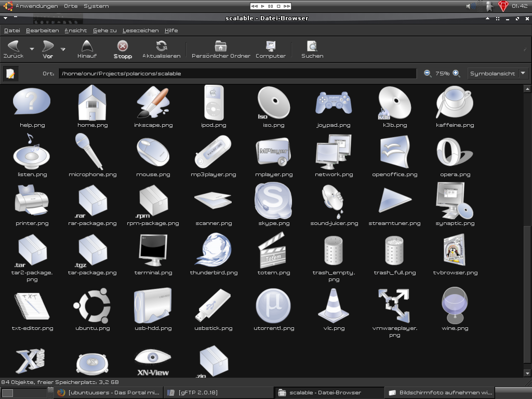Screen dimensions: 532x399
Task: Click the usbstick.png file name
Action: tap(214, 328)
